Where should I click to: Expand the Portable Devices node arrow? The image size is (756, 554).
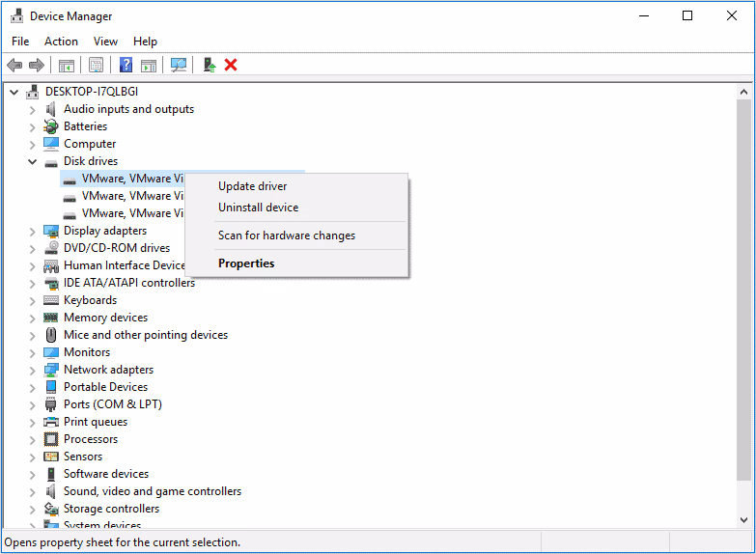[x=32, y=388]
